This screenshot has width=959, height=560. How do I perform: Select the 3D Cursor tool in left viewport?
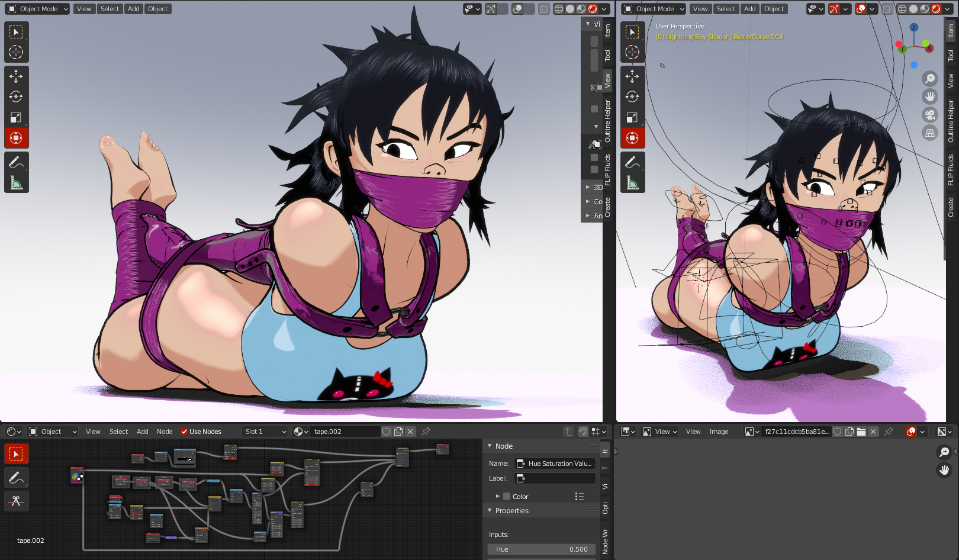click(x=16, y=52)
